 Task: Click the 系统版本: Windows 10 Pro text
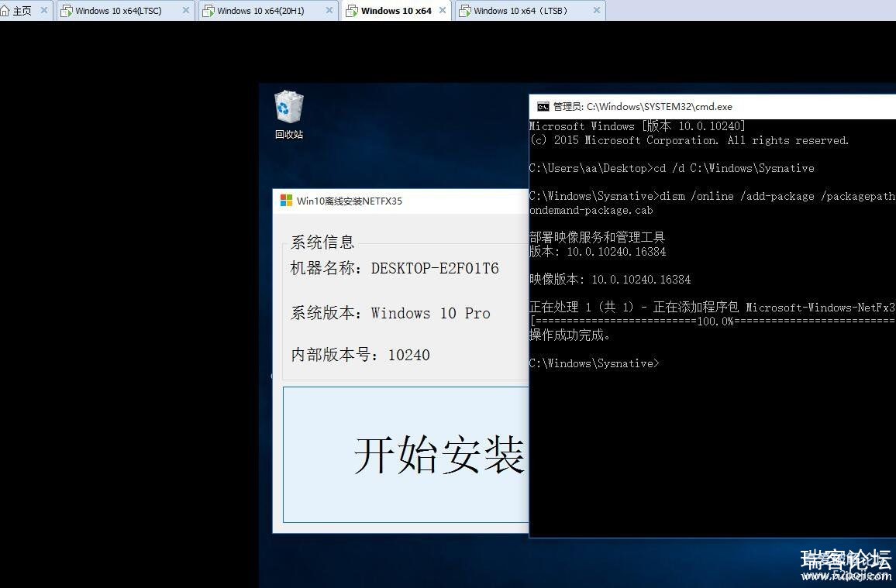[391, 313]
